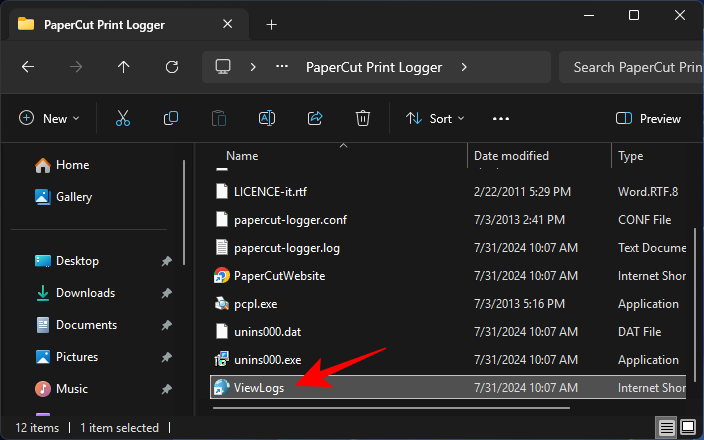
Task: Go up one folder level
Action: click(124, 67)
